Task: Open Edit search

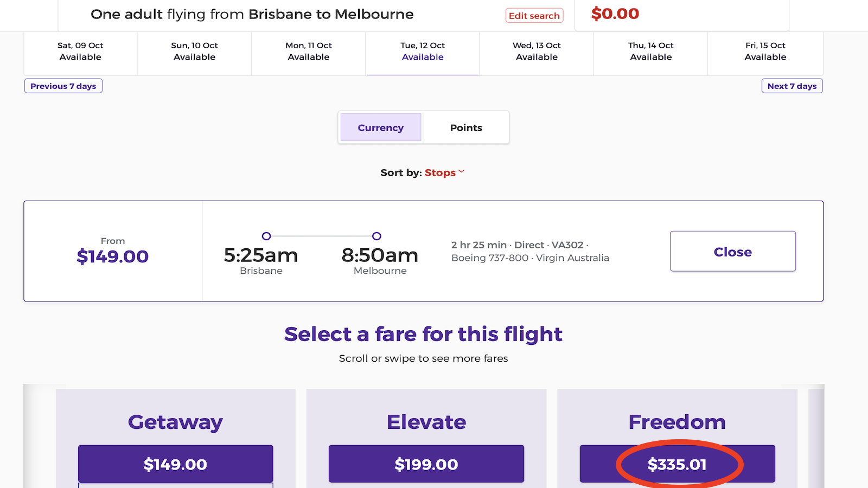Action: click(x=534, y=16)
